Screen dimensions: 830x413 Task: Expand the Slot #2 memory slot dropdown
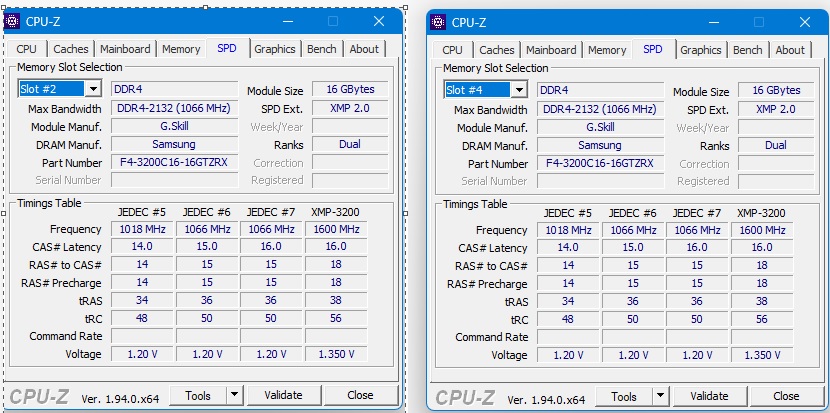[93, 89]
